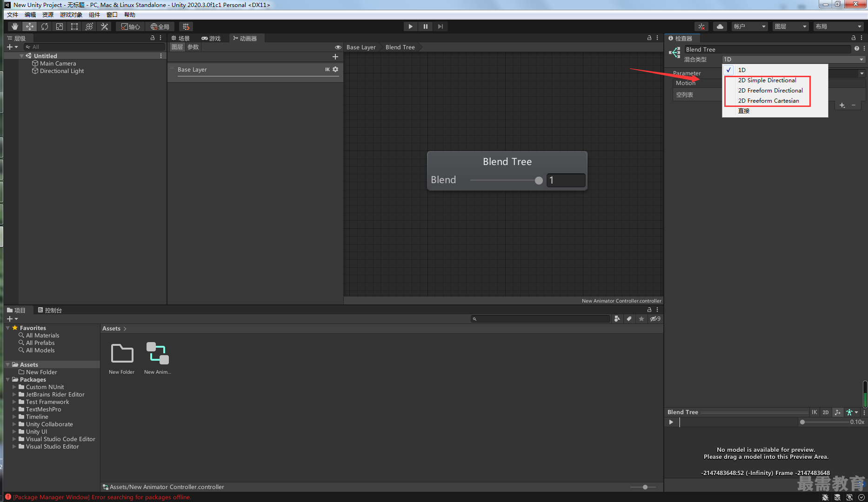Open Unity cloud services icon
The image size is (868, 502).
720,26
